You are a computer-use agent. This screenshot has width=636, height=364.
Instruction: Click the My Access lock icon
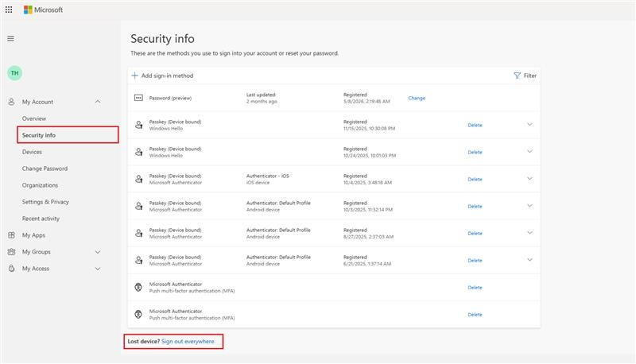pos(11,269)
